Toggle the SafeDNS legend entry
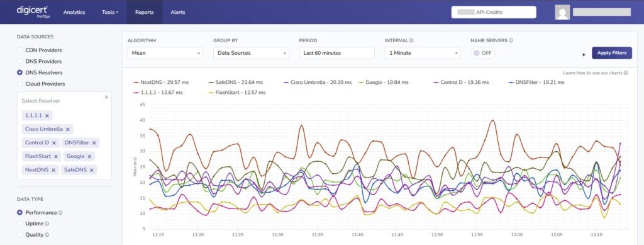The width and height of the screenshot is (644, 245). pyautogui.click(x=236, y=83)
